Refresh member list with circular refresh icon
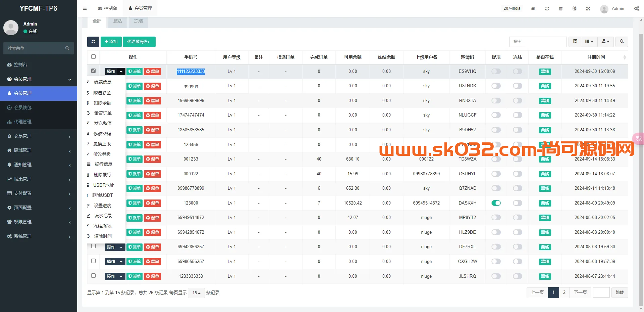Image resolution: width=644 pixels, height=312 pixels. tap(93, 42)
